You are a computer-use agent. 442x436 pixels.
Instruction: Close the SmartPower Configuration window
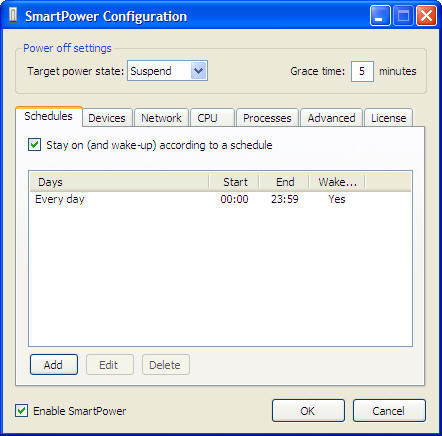click(x=426, y=16)
